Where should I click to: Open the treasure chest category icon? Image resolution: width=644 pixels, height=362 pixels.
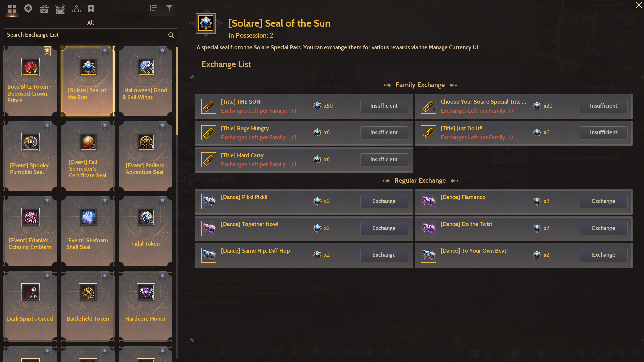click(60, 9)
